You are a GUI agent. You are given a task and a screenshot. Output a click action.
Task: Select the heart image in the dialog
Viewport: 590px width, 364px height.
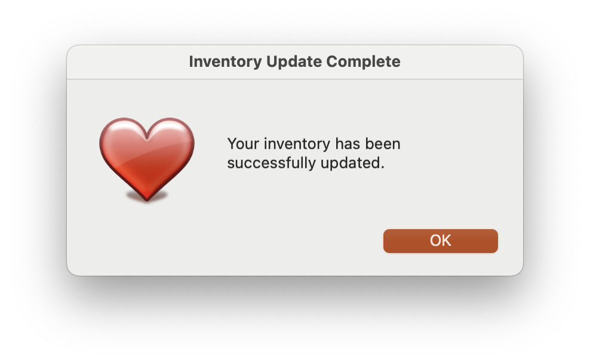click(146, 158)
